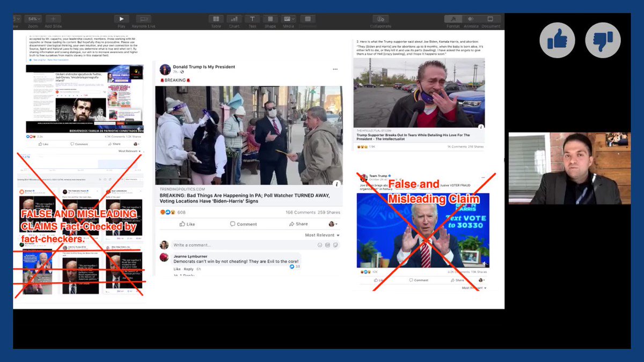Open the profile switcher on the Team Trump post
644x362 pixels.
coord(481,280)
